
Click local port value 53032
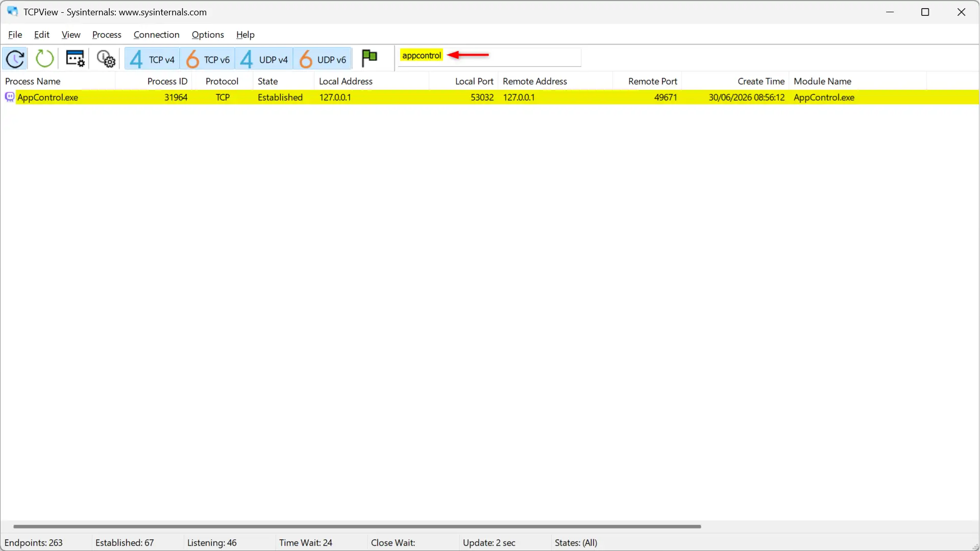coord(482,97)
